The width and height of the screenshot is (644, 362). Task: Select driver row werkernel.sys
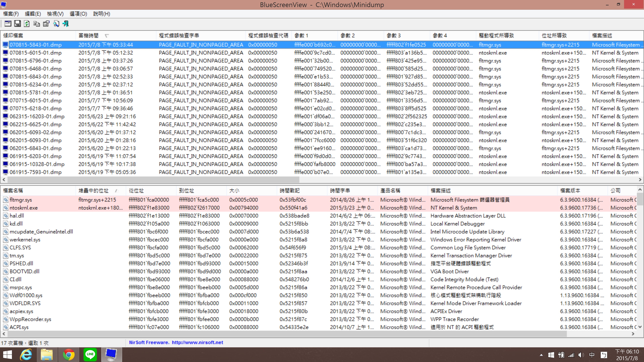[25, 240]
